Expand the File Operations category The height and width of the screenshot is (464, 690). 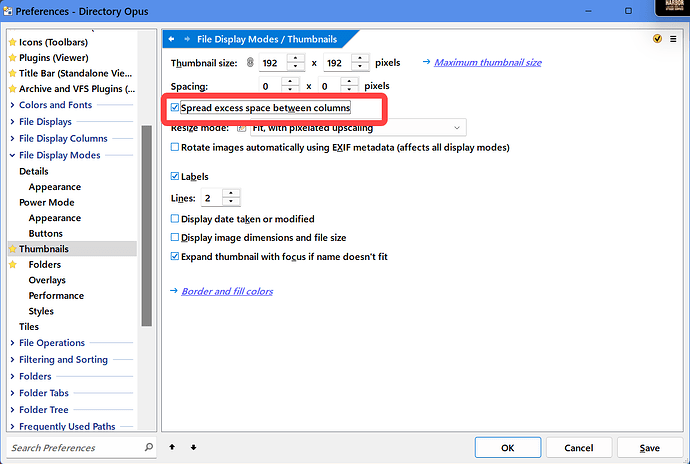click(x=12, y=342)
